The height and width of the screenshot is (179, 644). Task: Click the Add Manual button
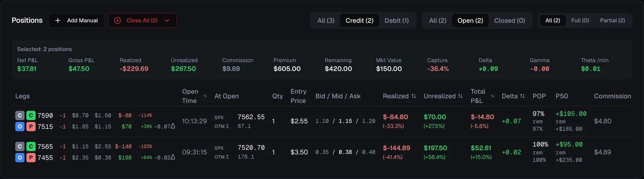76,21
